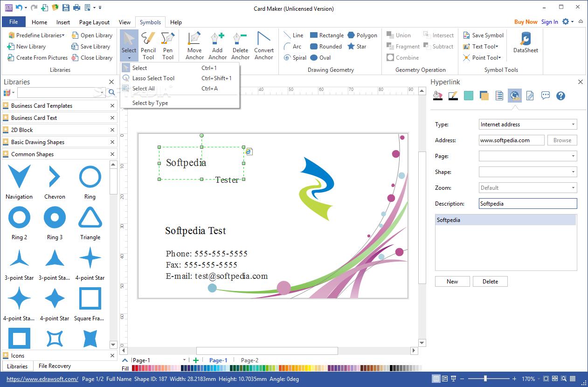
Task: Select the Softpedia hyperlink list entry
Action: [506, 220]
